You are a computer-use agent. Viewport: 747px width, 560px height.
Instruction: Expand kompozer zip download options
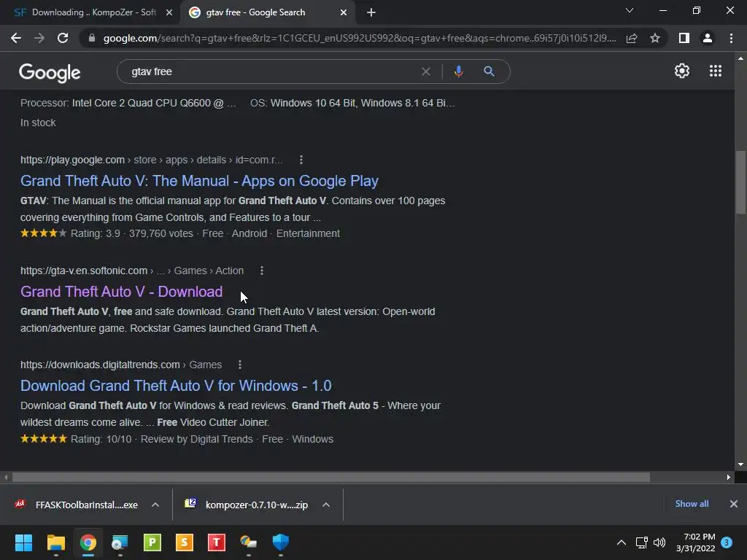326,505
